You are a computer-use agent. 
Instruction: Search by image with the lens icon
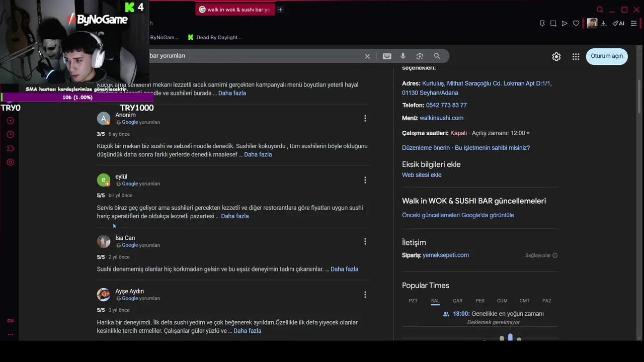tap(420, 56)
